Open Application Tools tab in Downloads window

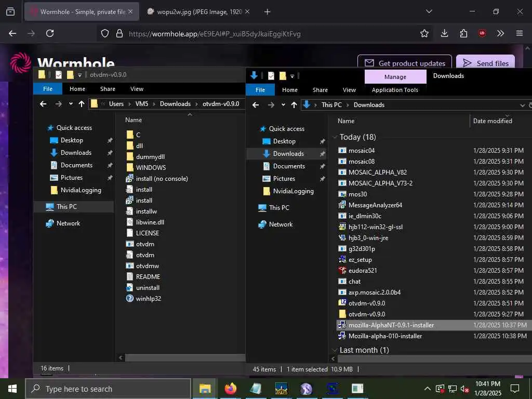coord(395,90)
